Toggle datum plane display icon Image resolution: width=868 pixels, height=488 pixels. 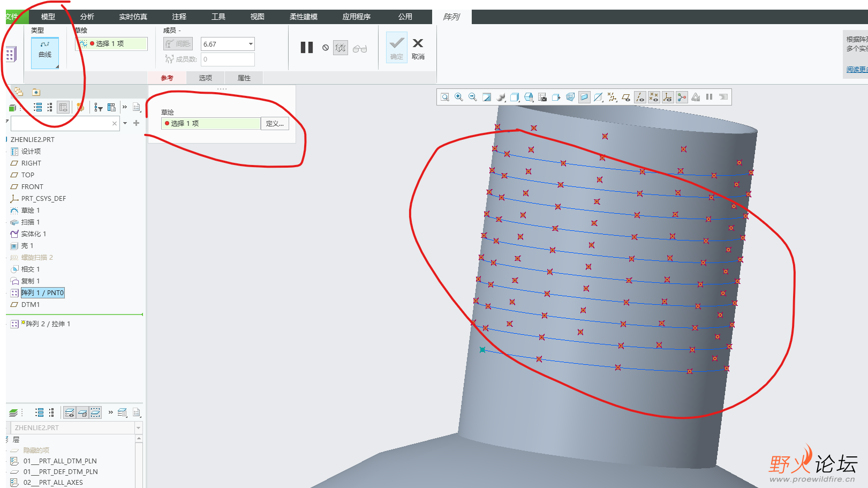click(x=626, y=97)
